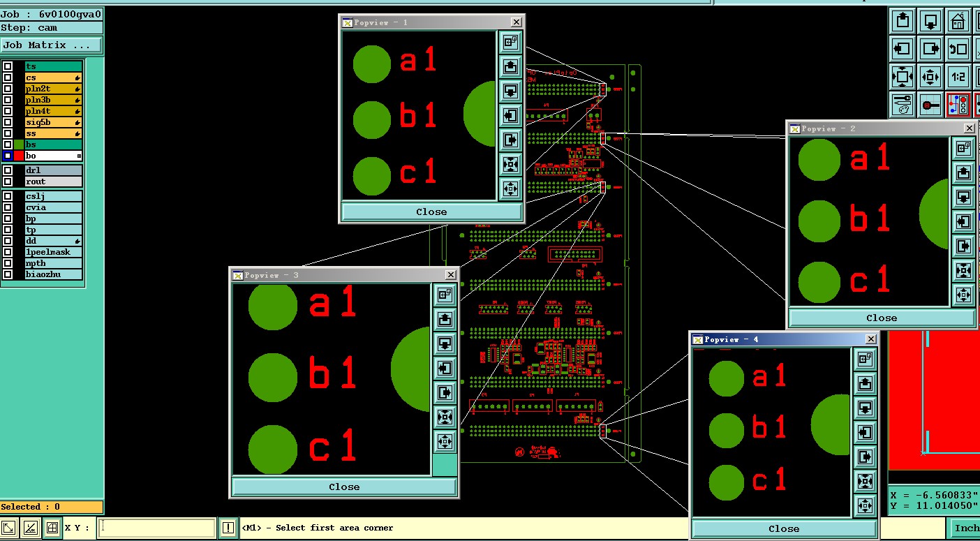This screenshot has width=980, height=541.
Task: Click the exclamation mark button by coordinate field
Action: [228, 528]
